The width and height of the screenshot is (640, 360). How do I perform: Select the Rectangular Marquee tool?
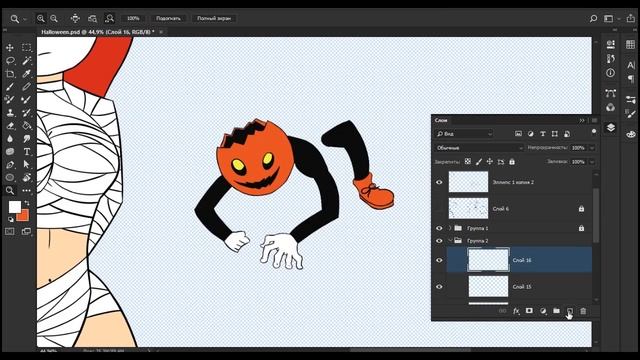[27, 48]
